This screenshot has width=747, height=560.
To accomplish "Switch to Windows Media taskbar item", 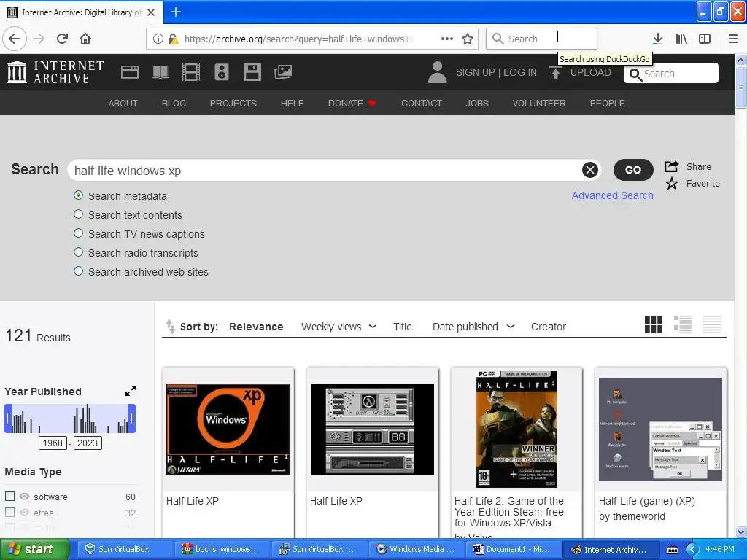I will (415, 550).
